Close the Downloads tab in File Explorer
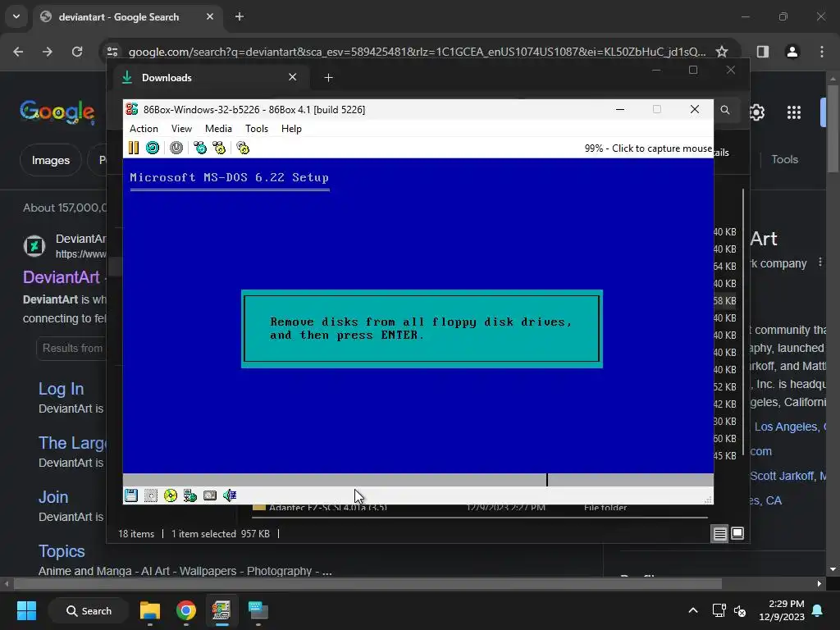Viewport: 840px width, 630px height. [293, 77]
